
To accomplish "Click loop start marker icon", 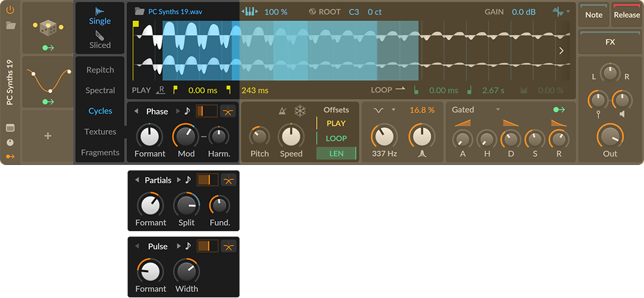I will coord(416,90).
